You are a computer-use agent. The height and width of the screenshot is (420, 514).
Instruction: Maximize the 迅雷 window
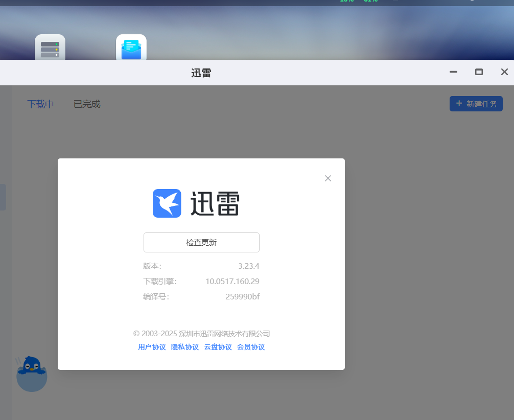[x=479, y=72]
